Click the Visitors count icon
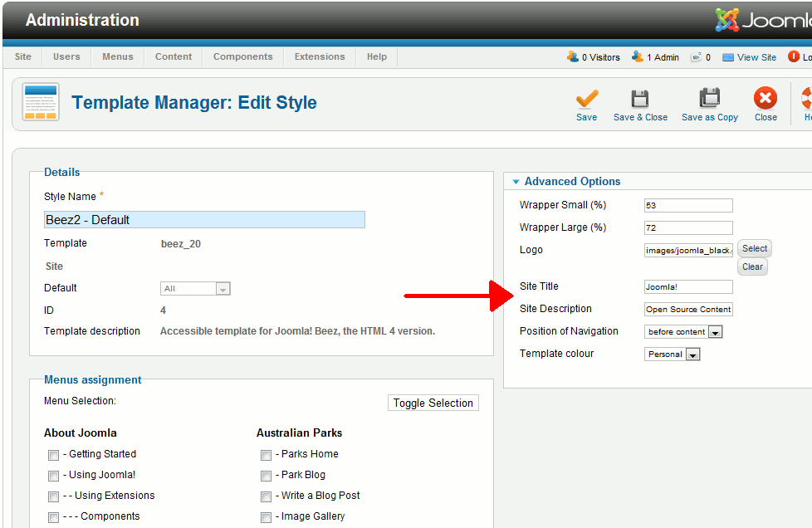The width and height of the screenshot is (812, 528). [573, 57]
